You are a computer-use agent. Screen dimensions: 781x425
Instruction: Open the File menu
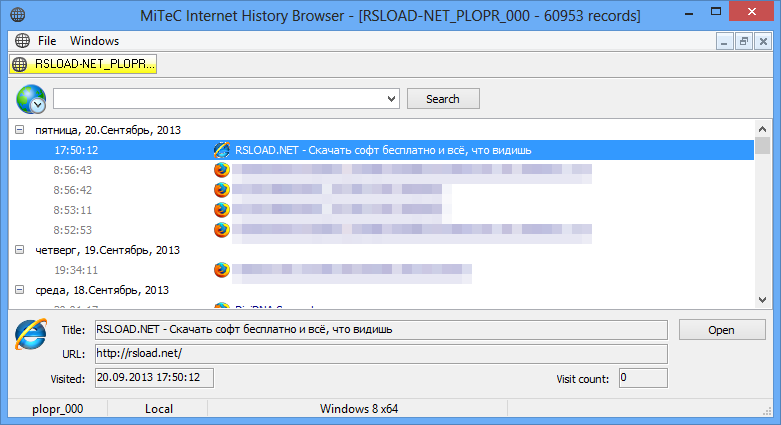[47, 41]
